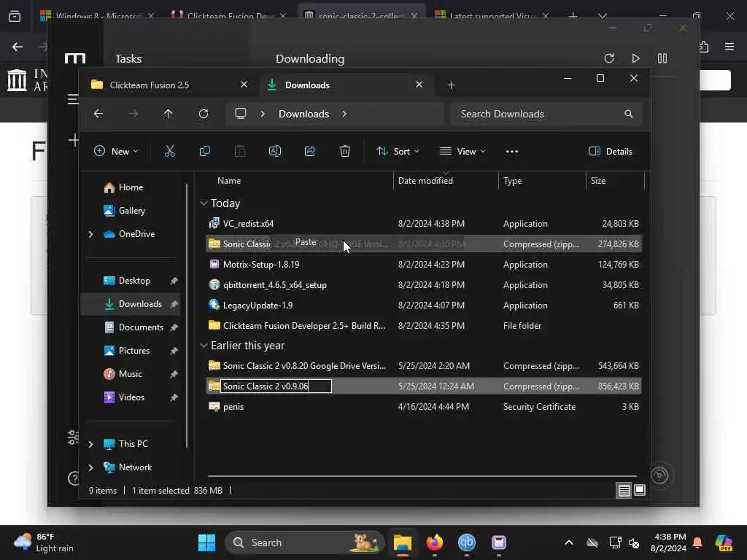The width and height of the screenshot is (747, 560).
Task: Open File Explorer from taskbar
Action: pyautogui.click(x=402, y=542)
